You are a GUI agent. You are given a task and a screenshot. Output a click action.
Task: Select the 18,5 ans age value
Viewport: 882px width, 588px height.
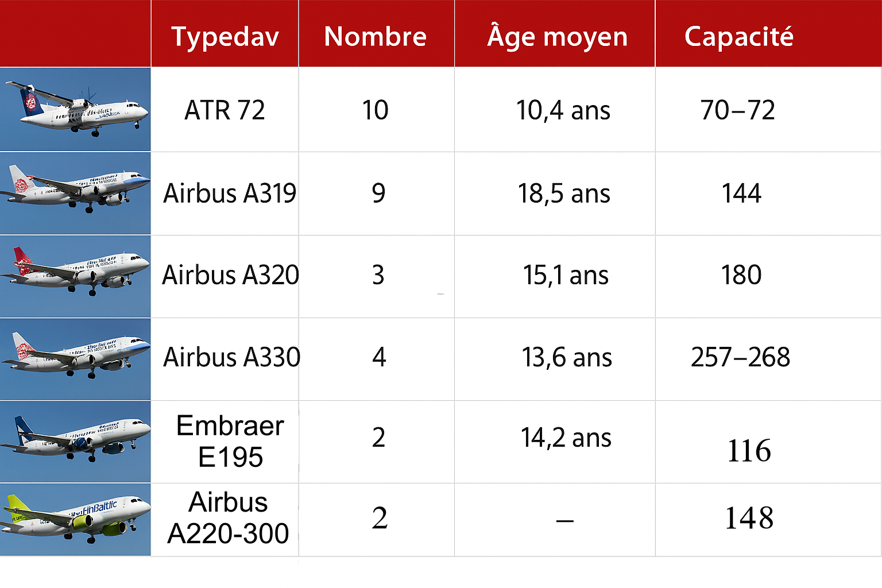tap(564, 193)
